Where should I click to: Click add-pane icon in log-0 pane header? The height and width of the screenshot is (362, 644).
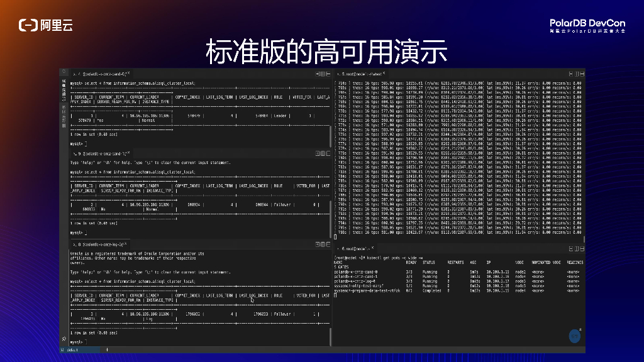pyautogui.click(x=318, y=244)
